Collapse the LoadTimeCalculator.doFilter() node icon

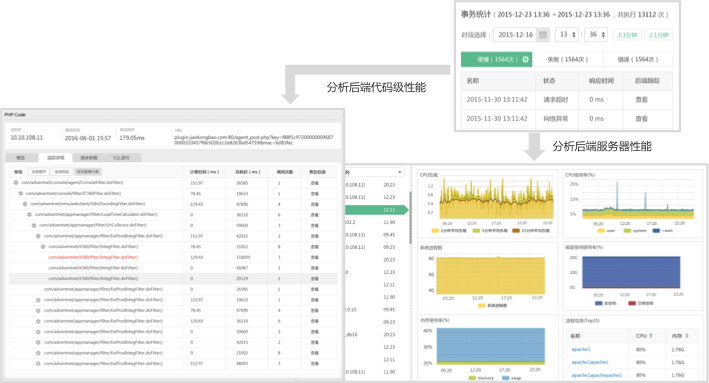[x=29, y=214]
